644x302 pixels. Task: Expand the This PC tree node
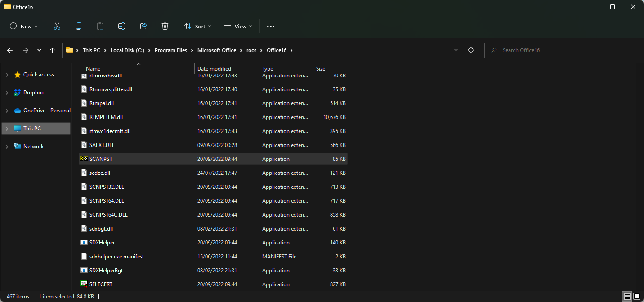point(7,129)
